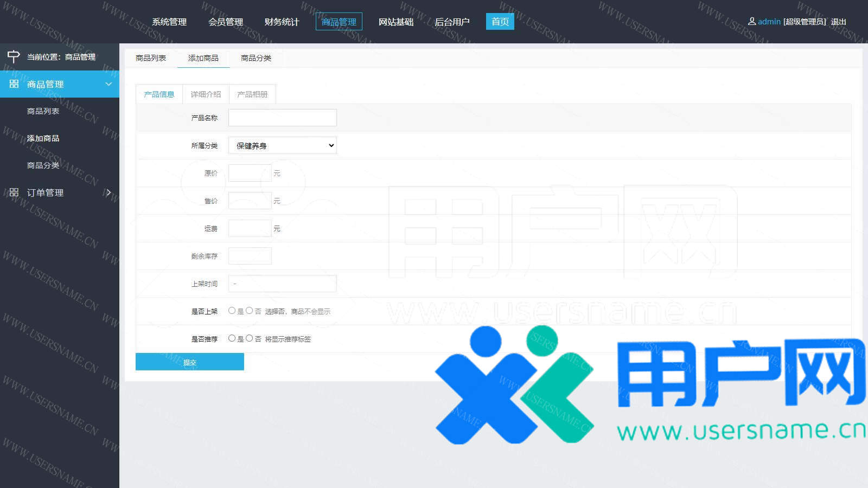The image size is (868, 488).
Task: Click the grid icon next to 订单管理
Action: tap(14, 192)
